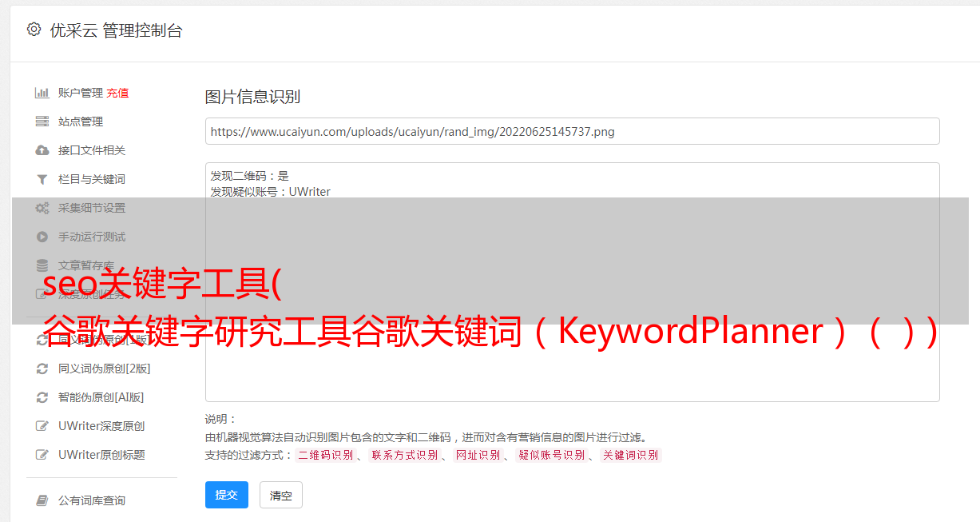Click the 二维码识别 filter tag
The image size is (980, 522).
pos(326,455)
